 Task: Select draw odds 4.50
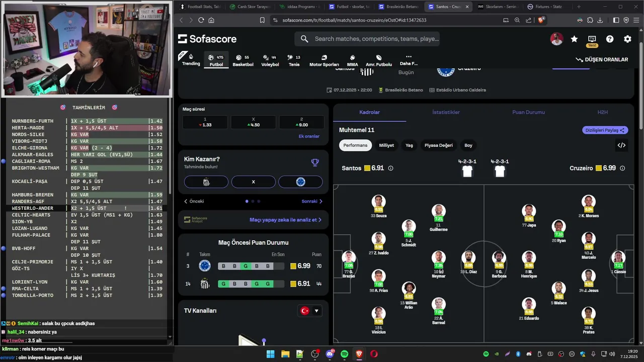click(253, 122)
